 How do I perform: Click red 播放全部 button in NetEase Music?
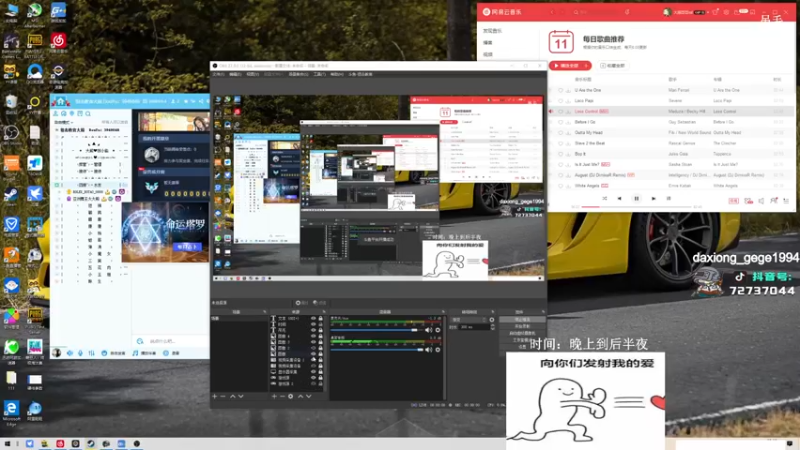pos(570,66)
